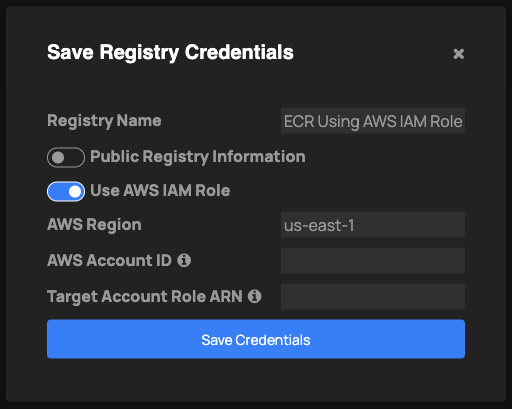Screen dimensions: 512x409
Task: Click the empty AWS Account ID field
Action: 373,260
